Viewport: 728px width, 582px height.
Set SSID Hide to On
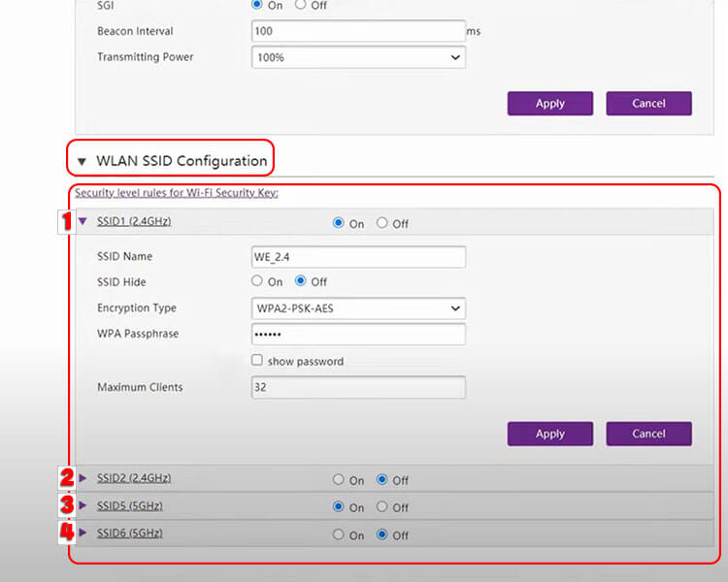coord(257,281)
